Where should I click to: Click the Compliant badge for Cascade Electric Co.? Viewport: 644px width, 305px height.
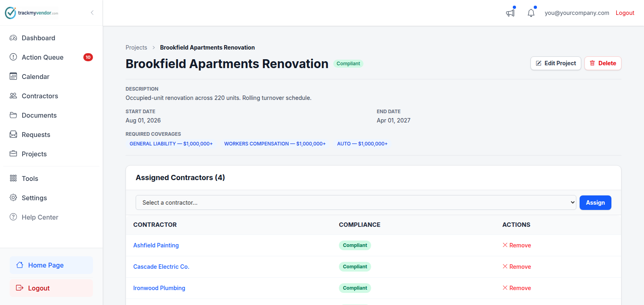tap(355, 267)
